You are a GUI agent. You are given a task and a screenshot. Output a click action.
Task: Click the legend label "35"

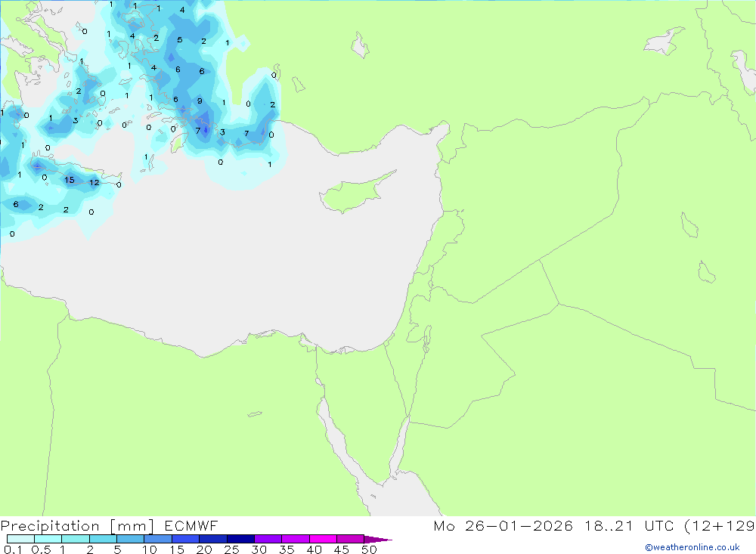287,549
